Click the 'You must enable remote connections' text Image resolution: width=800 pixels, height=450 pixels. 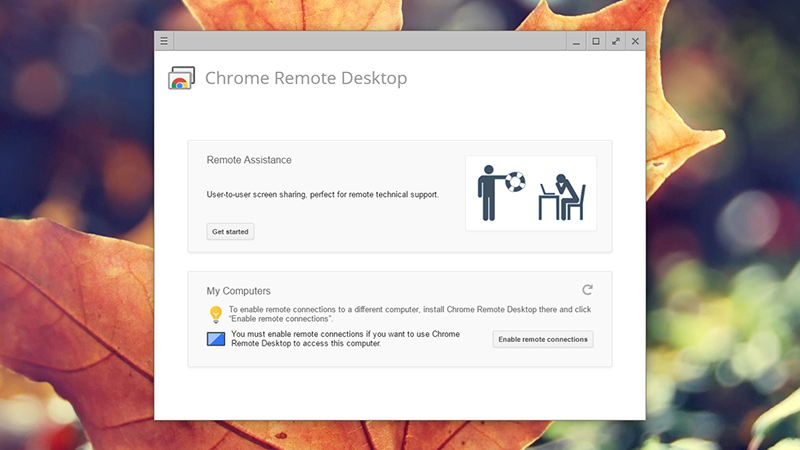pyautogui.click(x=345, y=339)
